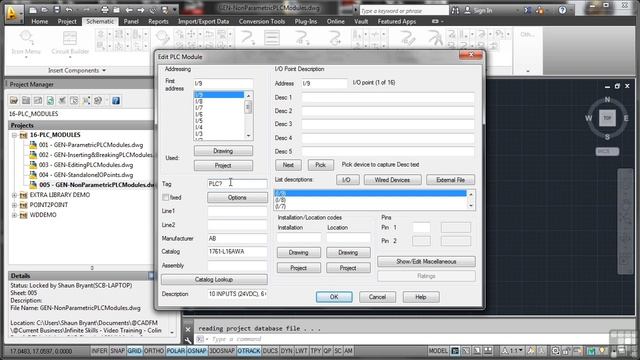Expand the EXTRA LIBRARY DEMO project
Viewport: 640px width, 360px height.
14,195
